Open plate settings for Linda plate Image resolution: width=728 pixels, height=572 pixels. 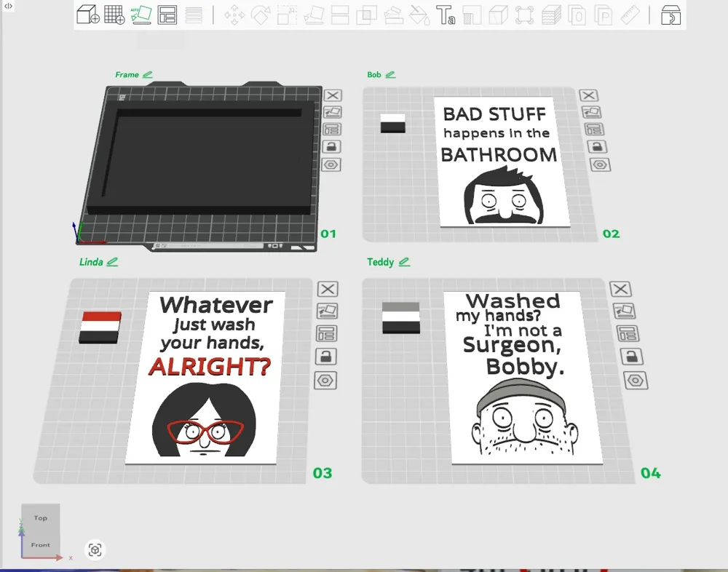[325, 381]
